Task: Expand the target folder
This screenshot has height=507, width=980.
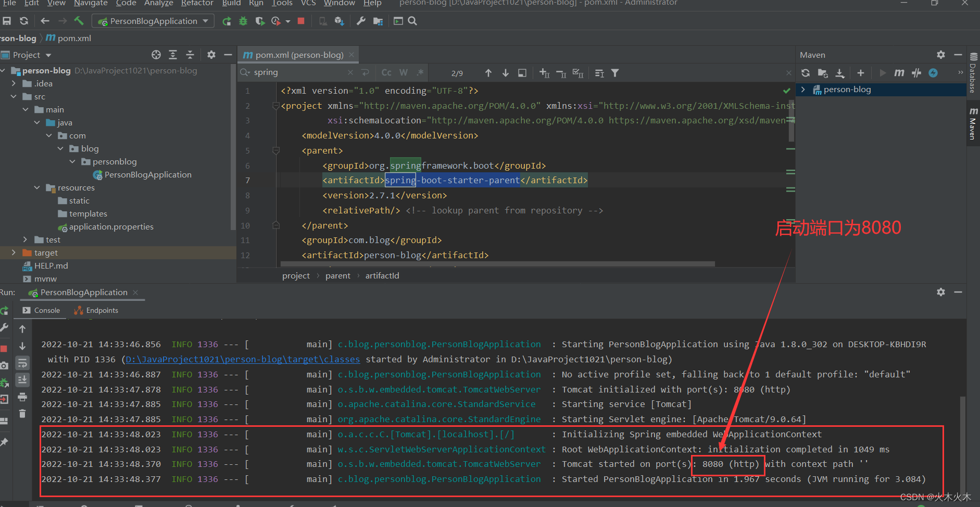Action: [x=14, y=252]
